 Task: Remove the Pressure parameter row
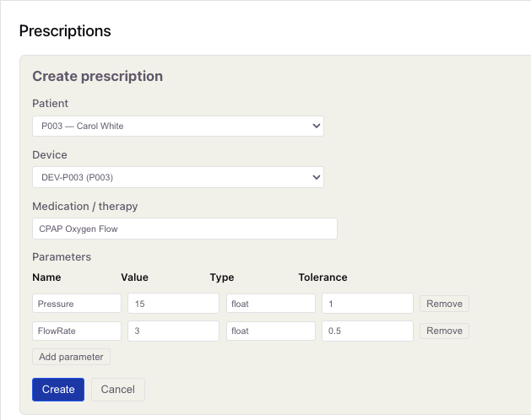[444, 304]
